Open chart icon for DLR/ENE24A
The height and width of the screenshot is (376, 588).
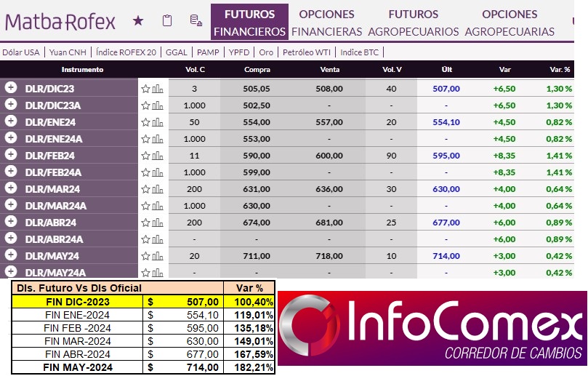(158, 139)
